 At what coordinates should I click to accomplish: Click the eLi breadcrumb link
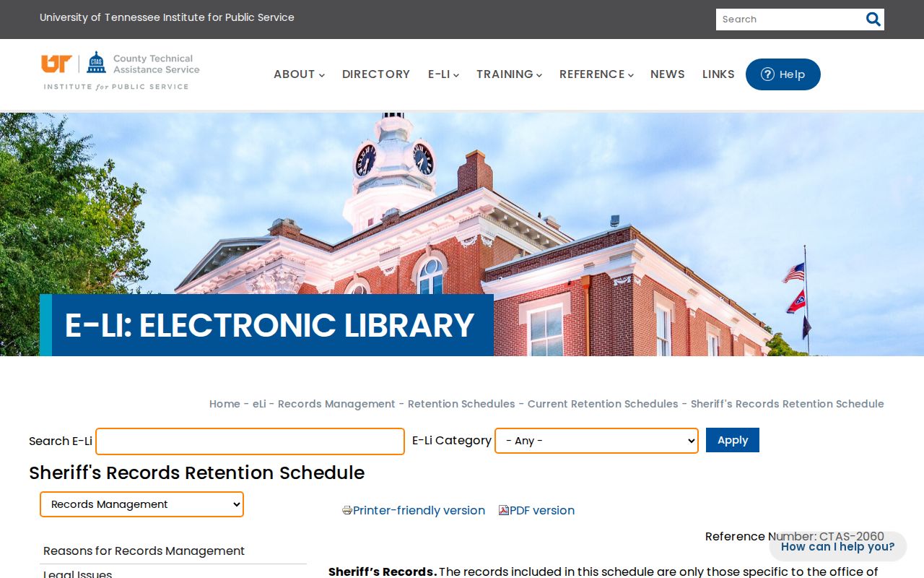pyautogui.click(x=259, y=404)
